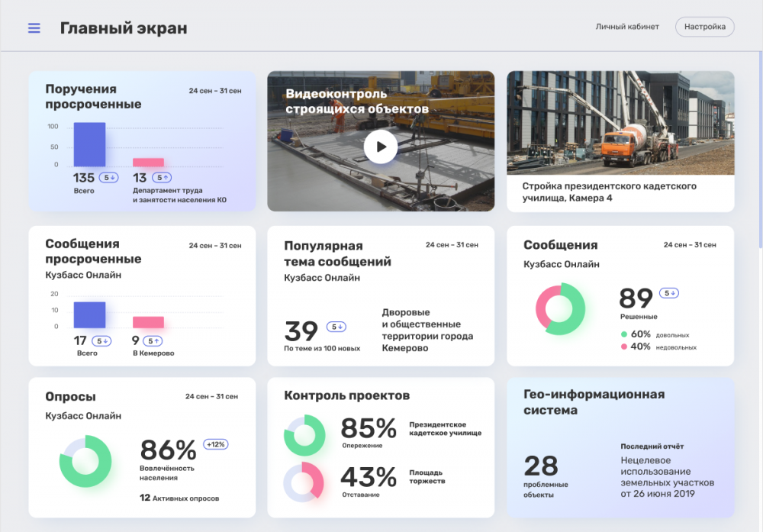Select the date range in Поручения просроченные
Viewport: 763px width, 532px height.
(215, 91)
